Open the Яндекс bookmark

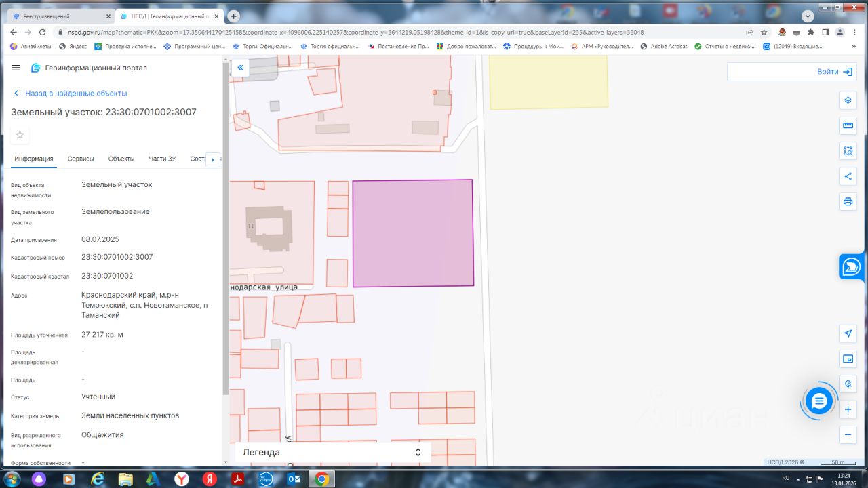[x=73, y=47]
